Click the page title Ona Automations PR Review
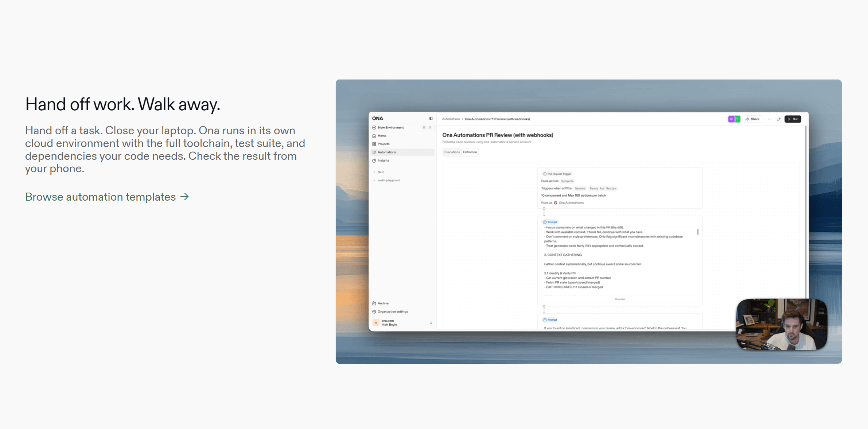 (x=498, y=135)
